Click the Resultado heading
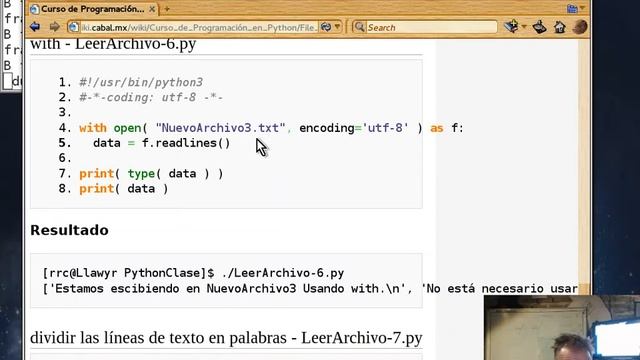 pos(69,230)
